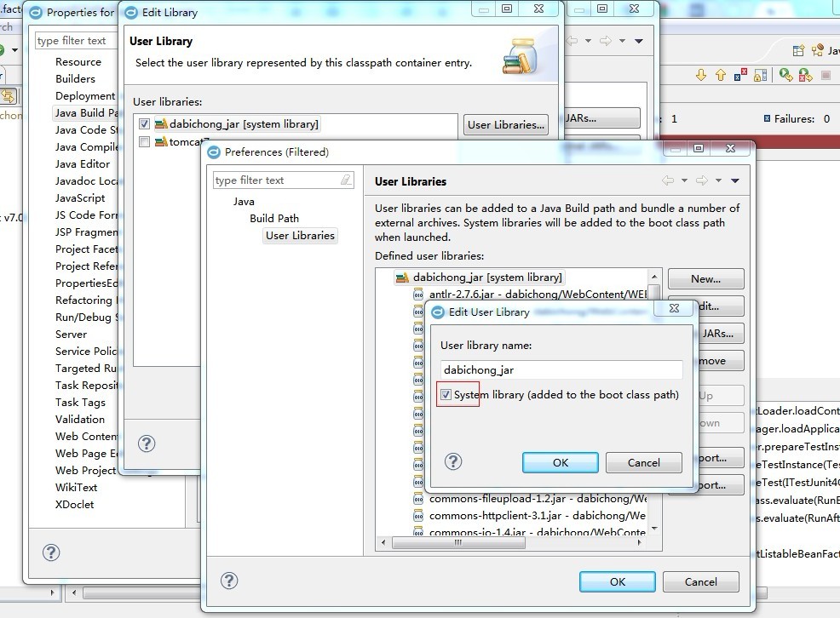840x618 pixels.
Task: Click JUnit rerun failed tests first icon
Action: click(x=805, y=75)
